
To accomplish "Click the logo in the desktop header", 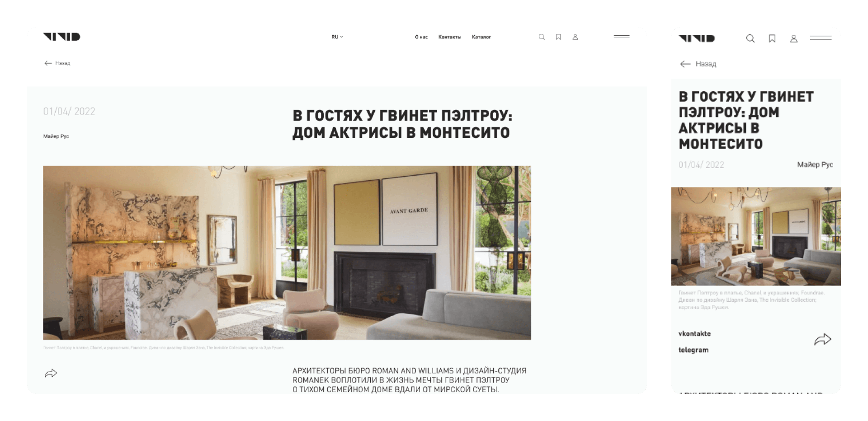I will (x=61, y=37).
